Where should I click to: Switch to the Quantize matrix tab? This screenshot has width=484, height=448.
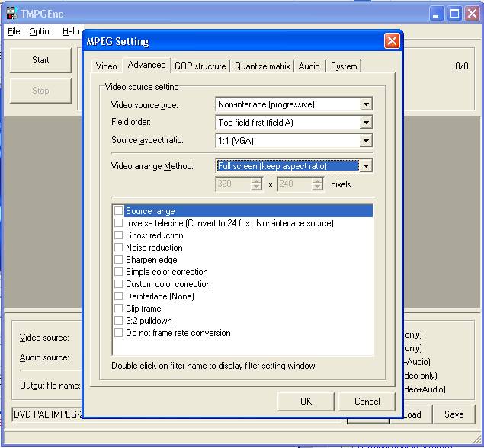[x=262, y=66]
